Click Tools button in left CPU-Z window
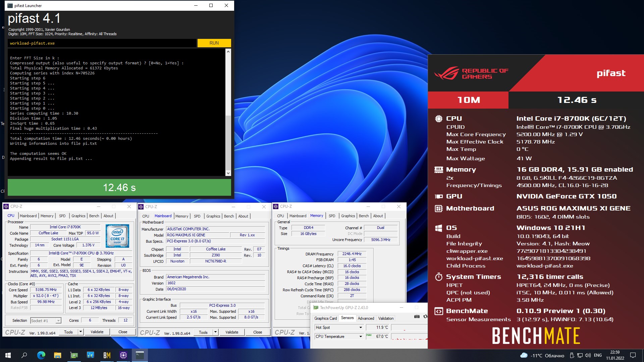Viewport: 644px width, 362px height. (68, 332)
